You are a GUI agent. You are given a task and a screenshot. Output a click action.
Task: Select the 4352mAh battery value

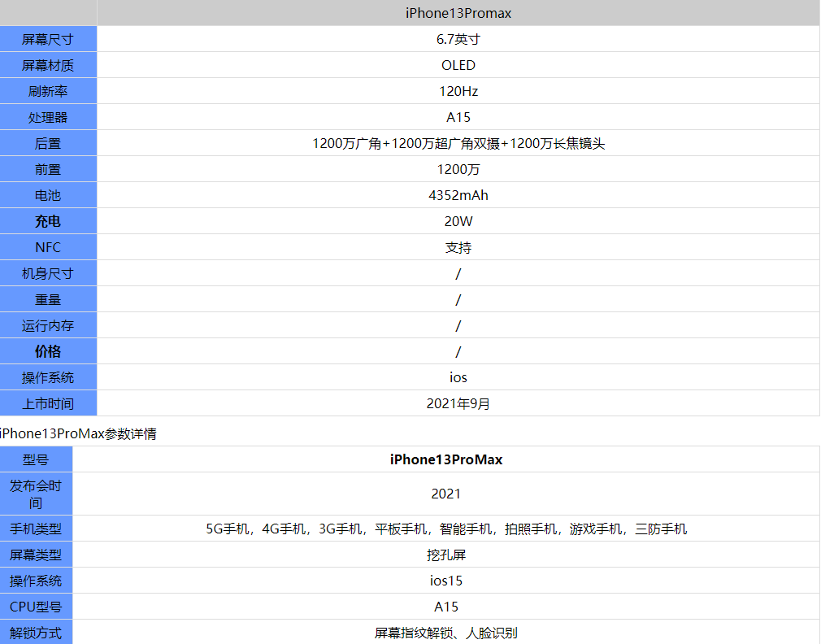point(458,195)
